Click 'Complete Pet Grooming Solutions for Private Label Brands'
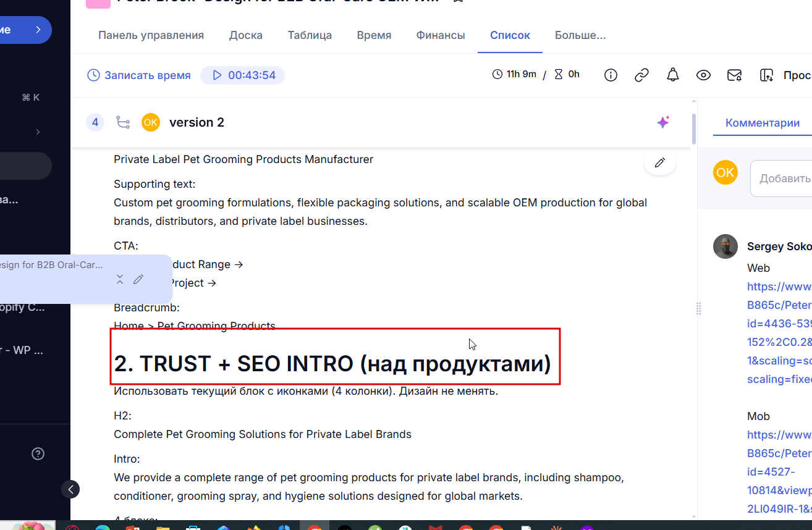 pyautogui.click(x=263, y=434)
